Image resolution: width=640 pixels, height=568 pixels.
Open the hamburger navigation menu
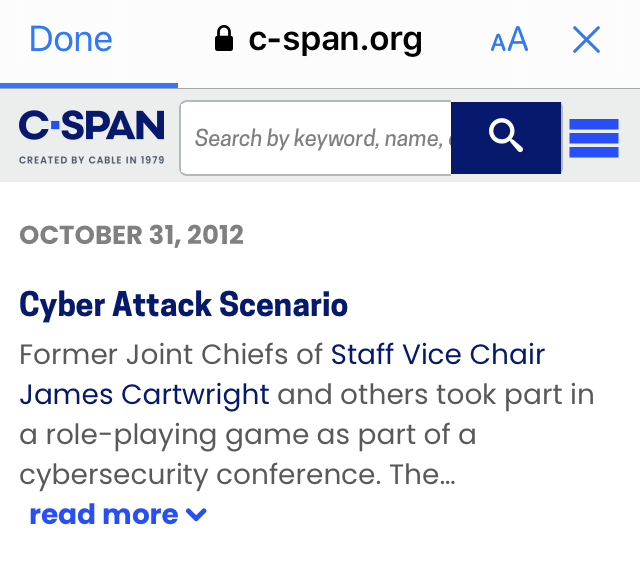click(x=594, y=138)
